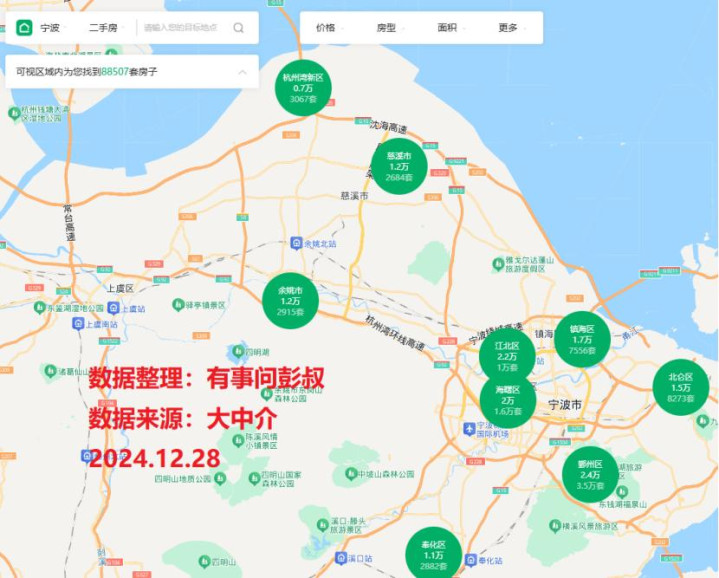Click the 上虞南站 railway station icon
Viewport: 719px width, 578px height.
78,324
